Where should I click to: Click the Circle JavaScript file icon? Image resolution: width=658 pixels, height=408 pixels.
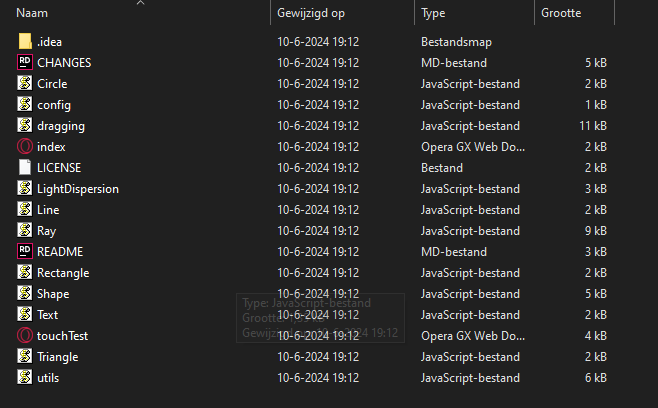point(25,84)
